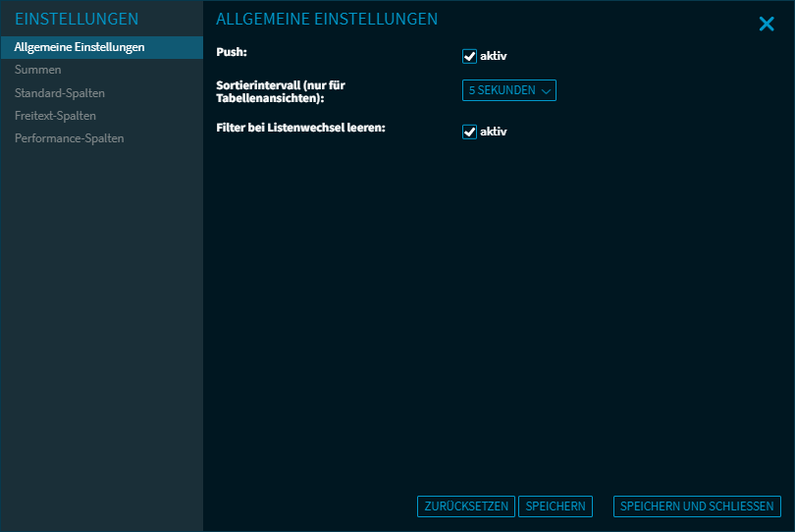This screenshot has height=532, width=795.
Task: Open the Performance-Spalten section
Action: (x=69, y=138)
